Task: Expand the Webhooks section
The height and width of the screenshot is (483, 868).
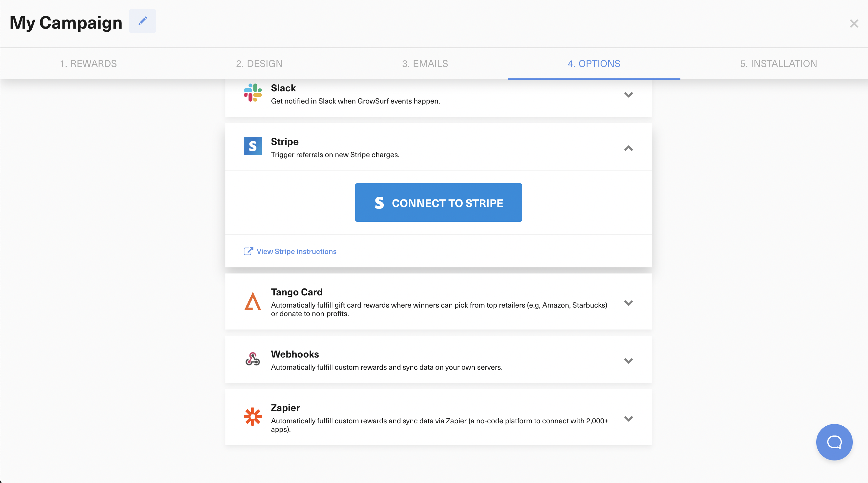Action: [x=628, y=360]
